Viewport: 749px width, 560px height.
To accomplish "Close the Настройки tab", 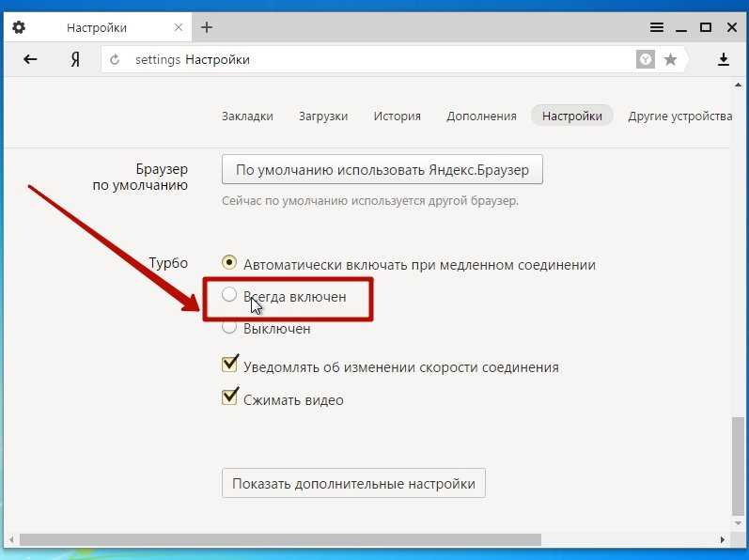I will pos(179,27).
